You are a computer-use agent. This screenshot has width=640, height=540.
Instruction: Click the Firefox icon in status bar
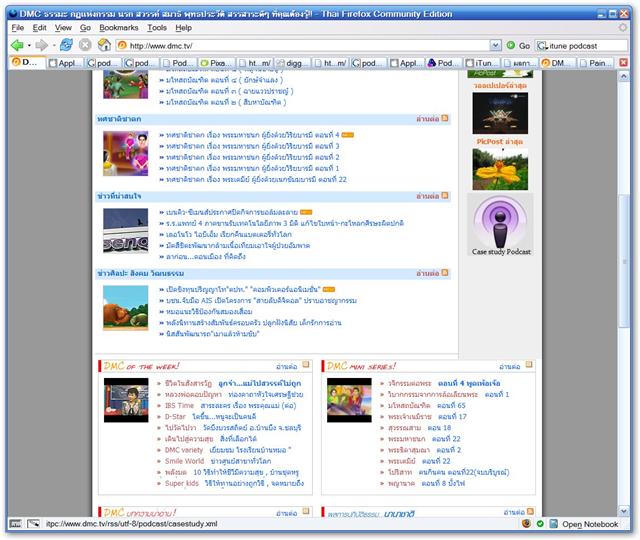coord(526,524)
